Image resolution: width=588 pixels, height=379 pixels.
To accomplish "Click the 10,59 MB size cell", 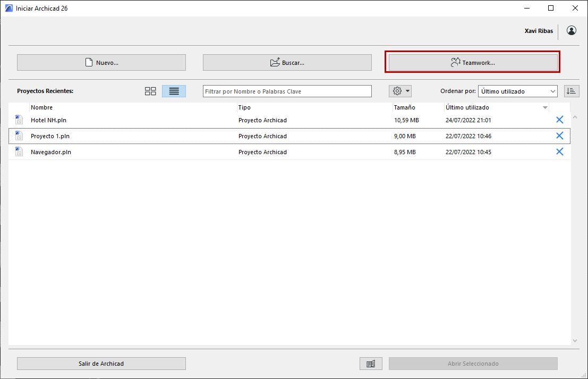I will [406, 120].
